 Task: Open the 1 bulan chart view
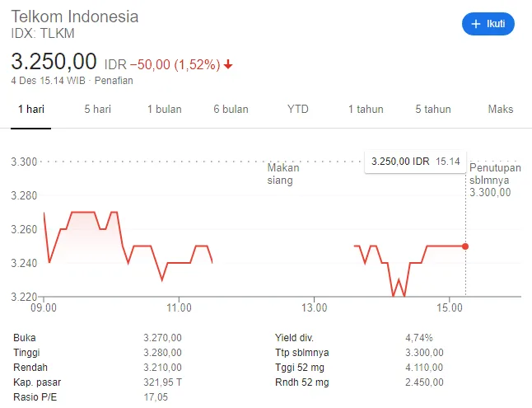pos(165,110)
